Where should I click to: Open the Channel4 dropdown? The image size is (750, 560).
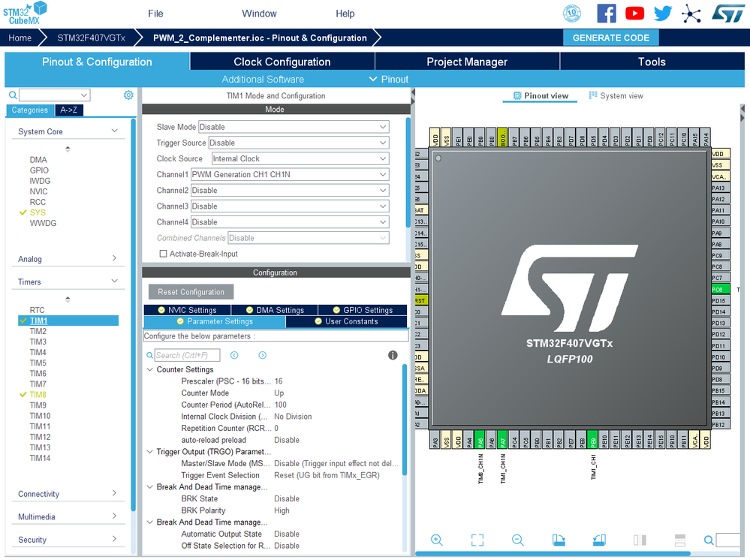[290, 222]
